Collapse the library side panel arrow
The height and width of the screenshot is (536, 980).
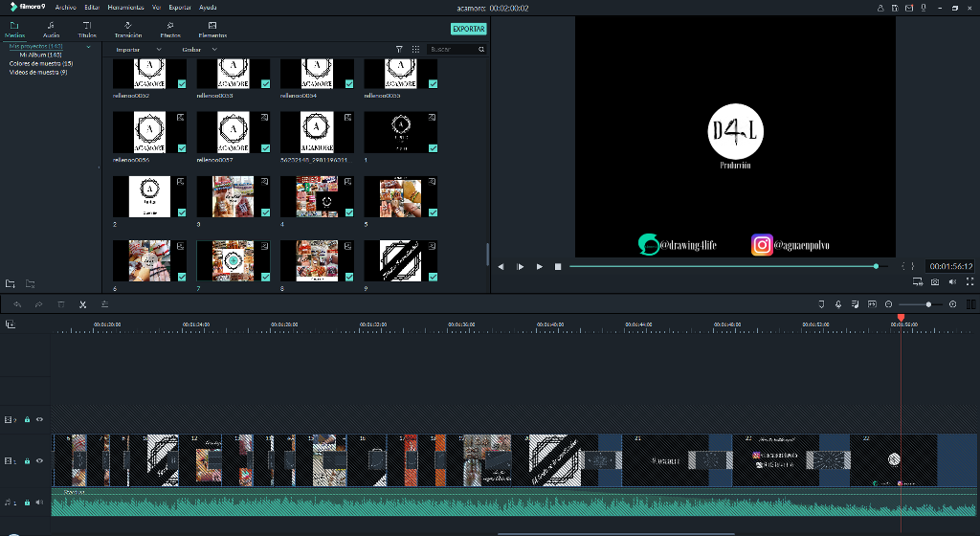tap(99, 167)
